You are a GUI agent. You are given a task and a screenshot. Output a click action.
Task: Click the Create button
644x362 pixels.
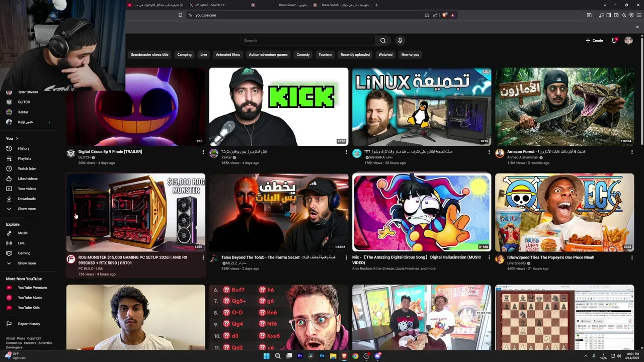[594, 41]
